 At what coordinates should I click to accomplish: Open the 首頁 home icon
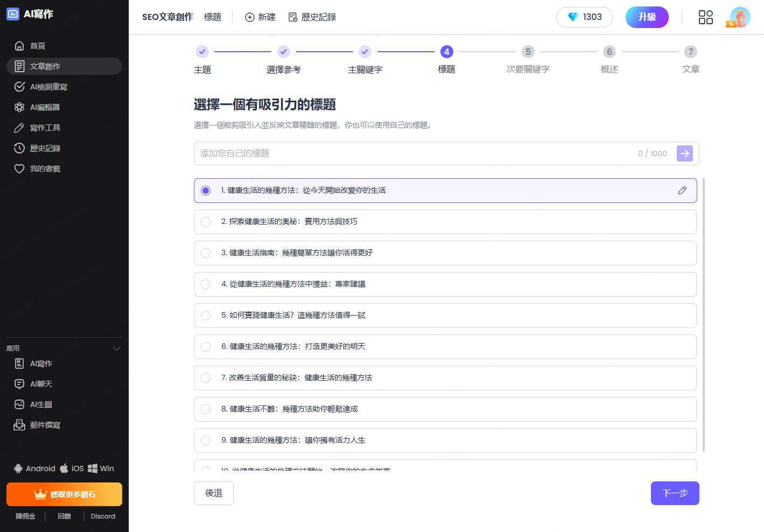tap(19, 46)
